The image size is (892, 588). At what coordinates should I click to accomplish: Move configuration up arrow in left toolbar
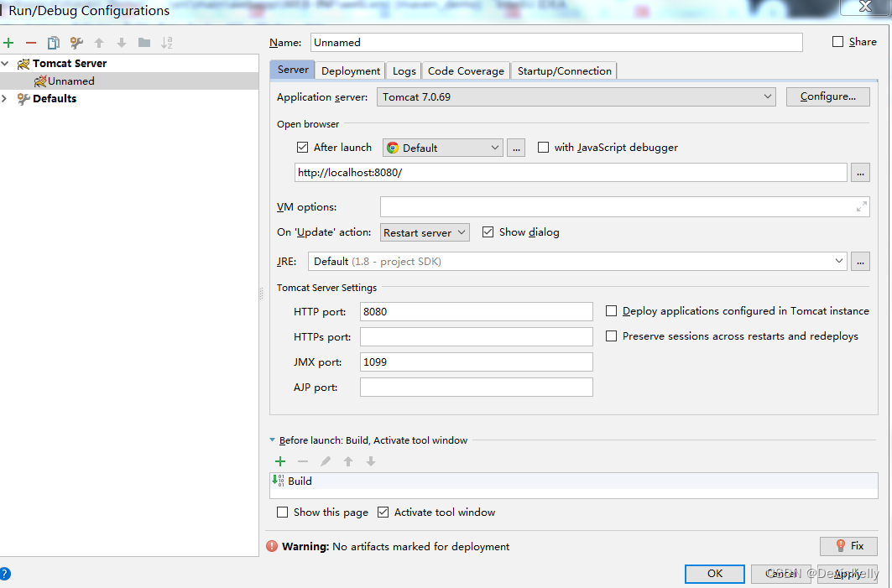tap(99, 43)
